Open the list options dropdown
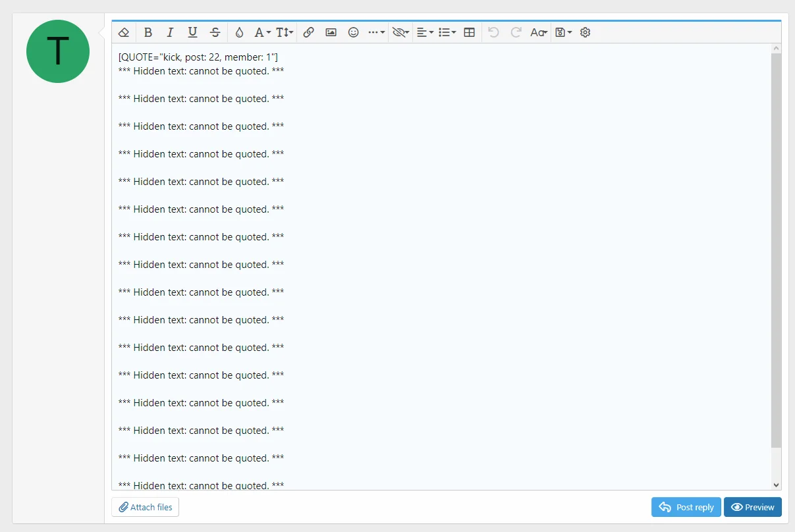The height and width of the screenshot is (532, 795). click(447, 32)
